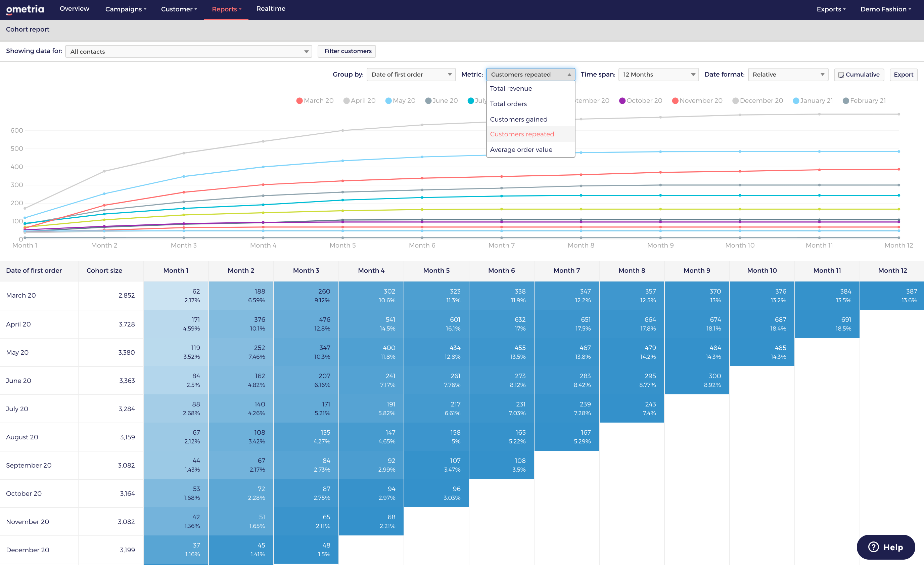Click the Filter customers button
The image size is (924, 565).
click(x=347, y=51)
